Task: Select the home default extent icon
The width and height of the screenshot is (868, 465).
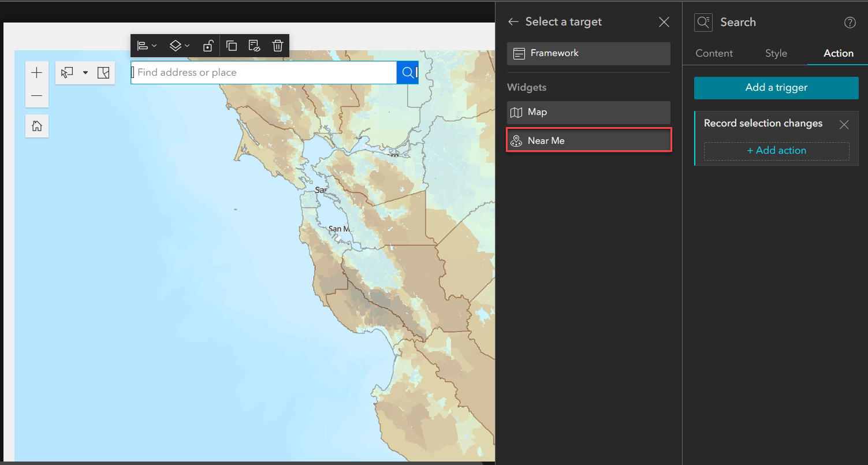Action: coord(36,125)
